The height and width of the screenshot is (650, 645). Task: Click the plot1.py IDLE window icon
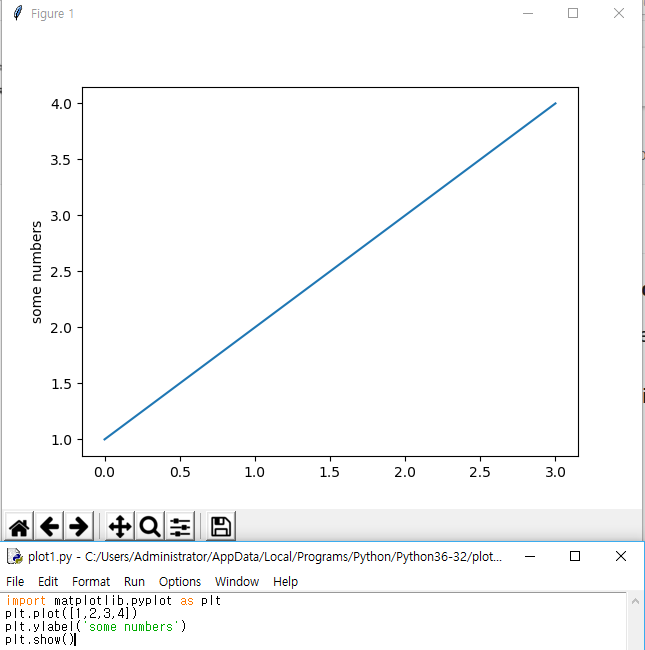[15, 556]
